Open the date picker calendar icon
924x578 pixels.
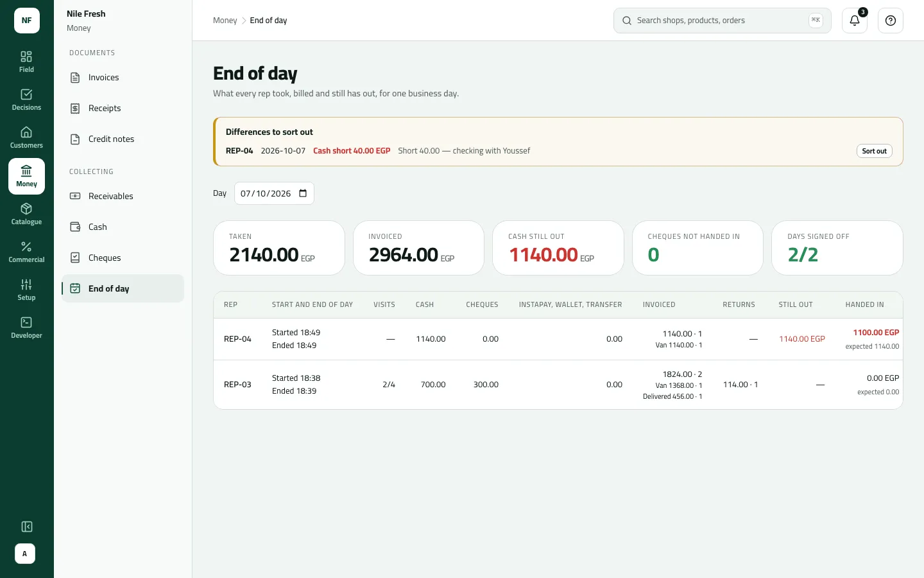tap(303, 193)
